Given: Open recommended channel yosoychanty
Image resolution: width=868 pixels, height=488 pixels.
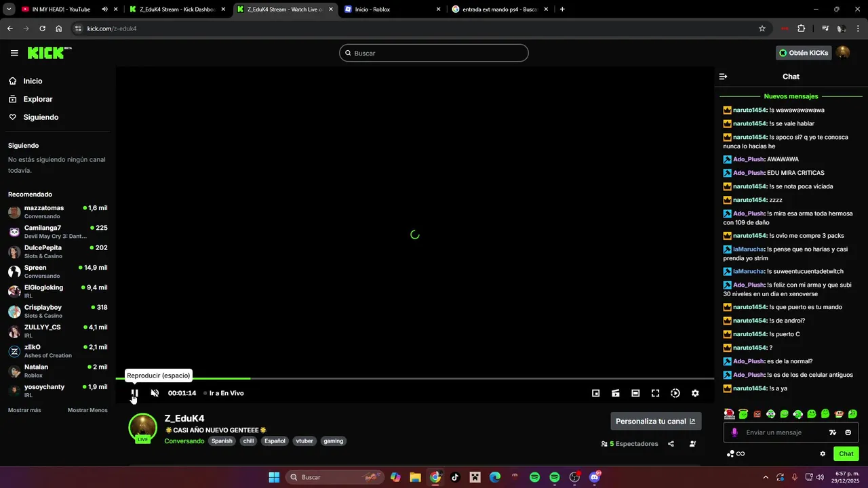Looking at the screenshot, I should 58,391.
